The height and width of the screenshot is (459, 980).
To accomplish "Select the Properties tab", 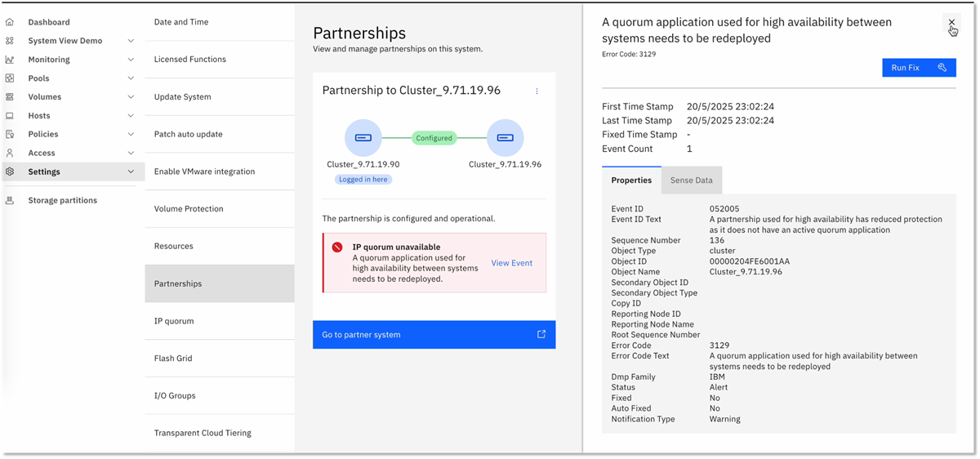I will [631, 180].
